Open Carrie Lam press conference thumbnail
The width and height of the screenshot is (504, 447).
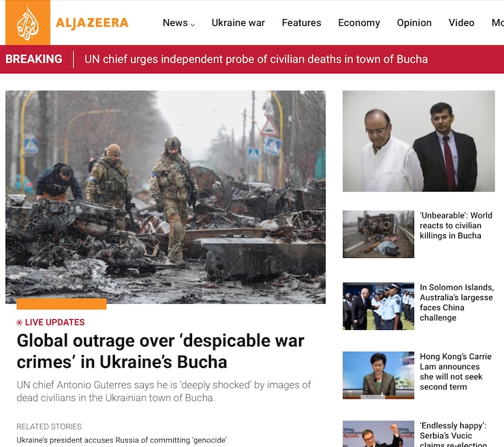click(x=378, y=375)
